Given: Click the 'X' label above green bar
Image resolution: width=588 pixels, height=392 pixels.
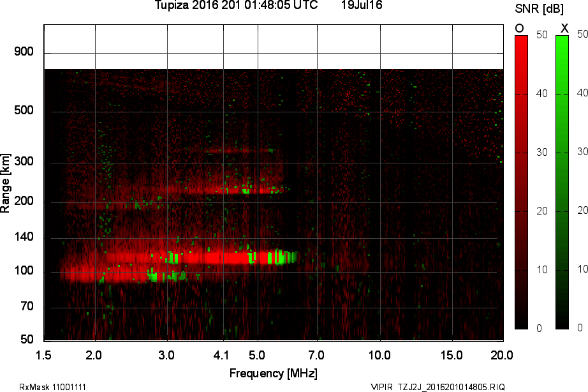Looking at the screenshot, I should pyautogui.click(x=564, y=29).
